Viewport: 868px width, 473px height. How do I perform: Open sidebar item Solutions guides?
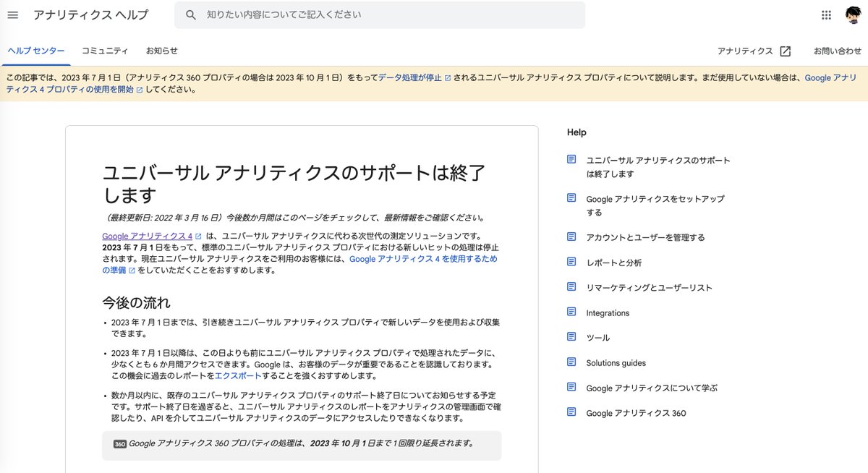coord(616,363)
